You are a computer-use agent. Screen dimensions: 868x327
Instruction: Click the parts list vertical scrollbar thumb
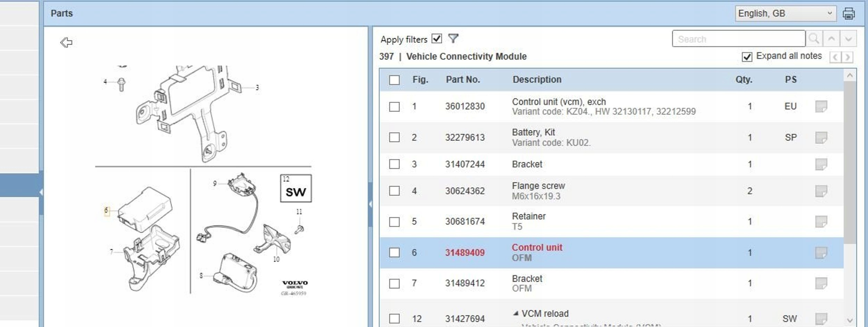[850, 162]
